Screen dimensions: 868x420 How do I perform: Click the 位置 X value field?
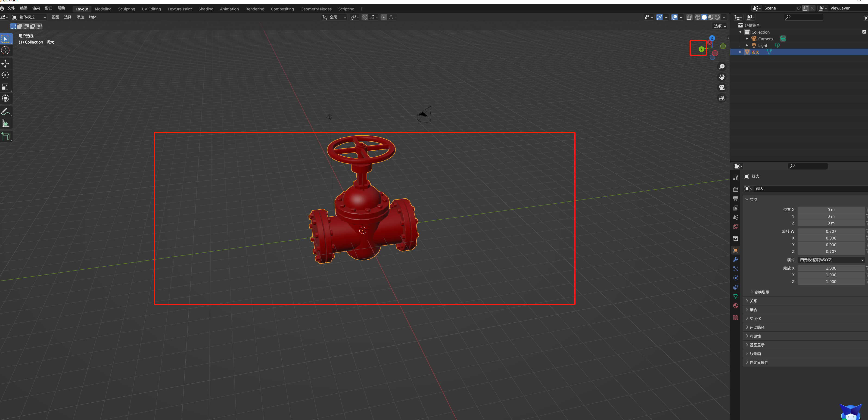[x=831, y=210]
